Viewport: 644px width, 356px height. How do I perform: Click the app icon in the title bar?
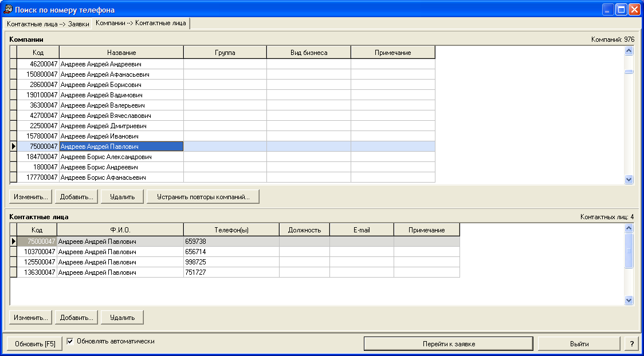(8, 9)
